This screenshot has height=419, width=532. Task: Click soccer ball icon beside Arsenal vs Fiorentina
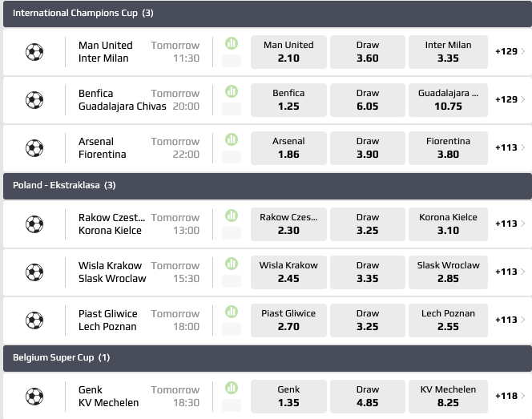pyautogui.click(x=34, y=148)
